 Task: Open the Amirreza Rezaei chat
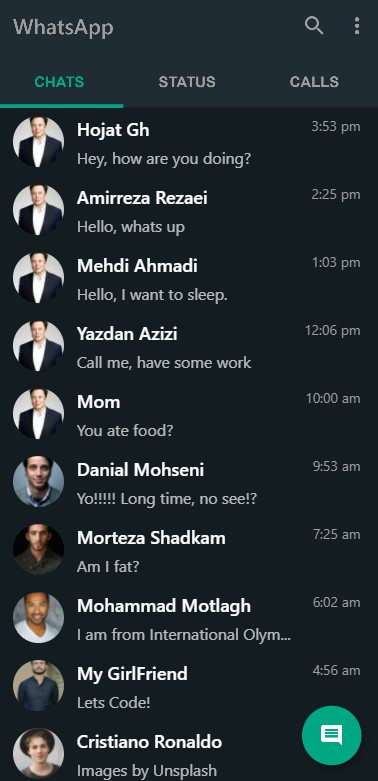coord(189,210)
